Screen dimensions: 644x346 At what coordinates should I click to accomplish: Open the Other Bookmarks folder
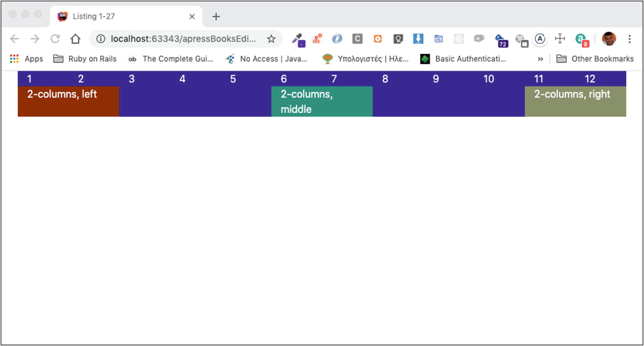click(595, 59)
